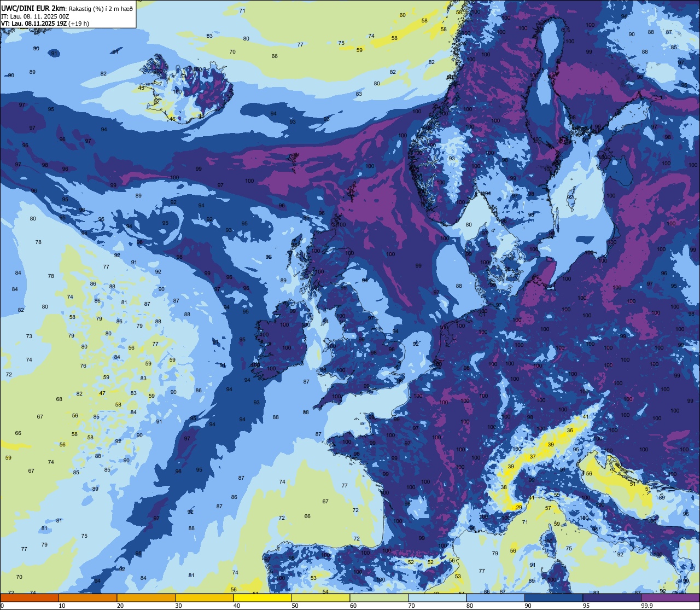Screen dimensions: 700x610
Task: Pick the light blue 70–80 legend segment
Action: (x=437, y=597)
